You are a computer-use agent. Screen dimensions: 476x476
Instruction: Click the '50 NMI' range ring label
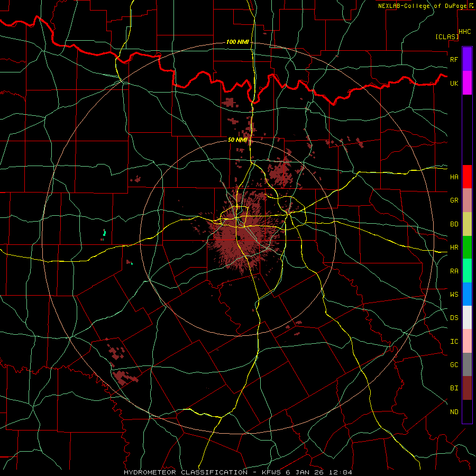pos(237,140)
